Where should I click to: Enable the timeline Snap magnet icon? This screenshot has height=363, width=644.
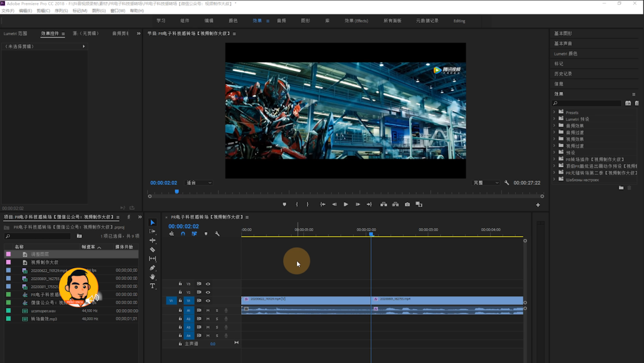[x=183, y=234]
